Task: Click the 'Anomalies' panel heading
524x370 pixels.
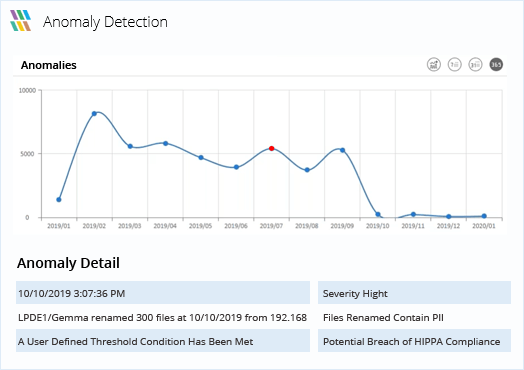Action: (x=49, y=65)
